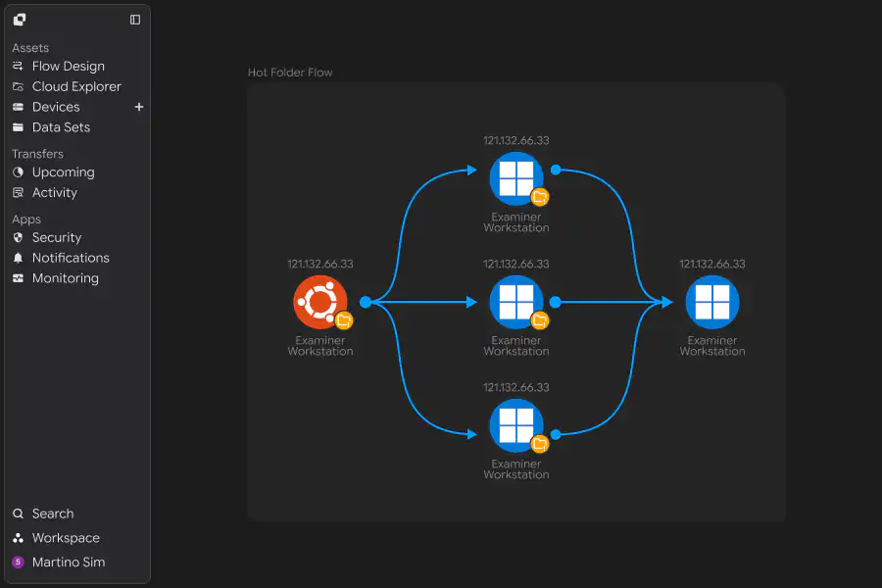Click the Transfers section heading
882x588 pixels.
pos(37,154)
